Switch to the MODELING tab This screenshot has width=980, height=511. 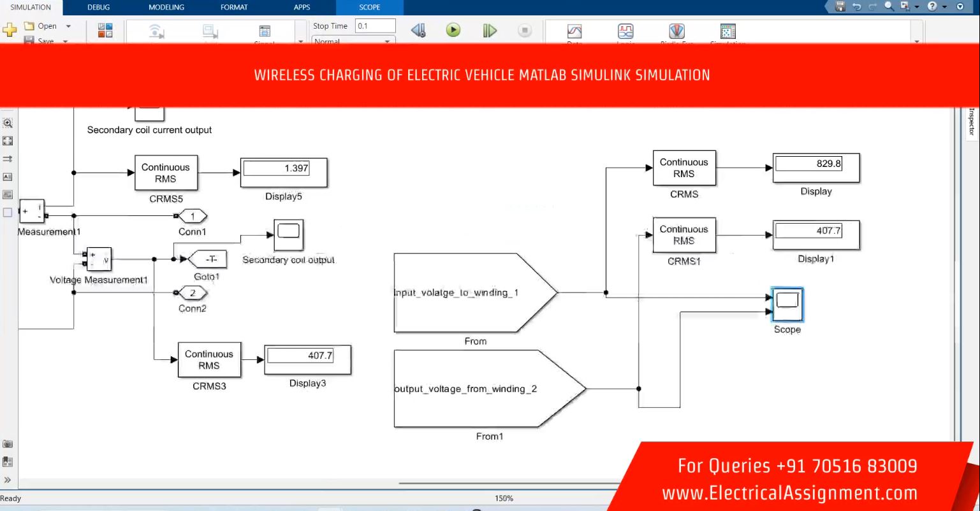point(166,7)
